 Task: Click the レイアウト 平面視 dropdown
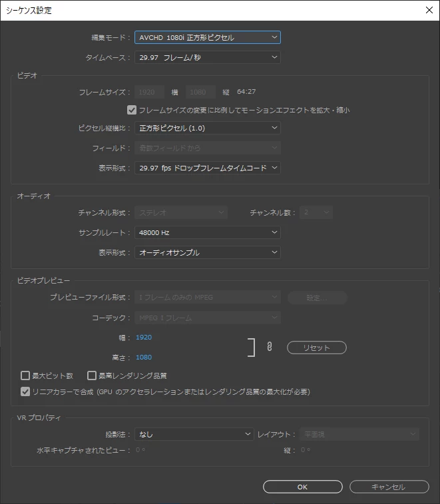click(x=359, y=434)
